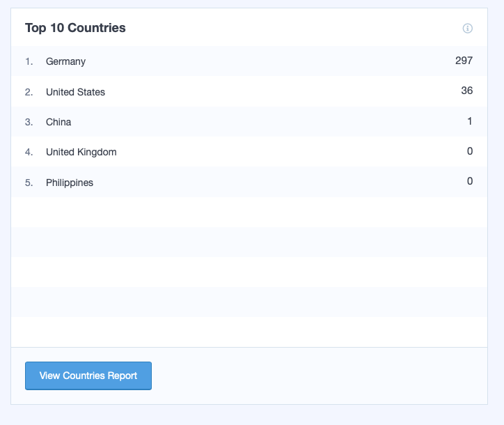Click rank number 4 before United Kingdom
This screenshot has width=504, height=425.
[29, 152]
